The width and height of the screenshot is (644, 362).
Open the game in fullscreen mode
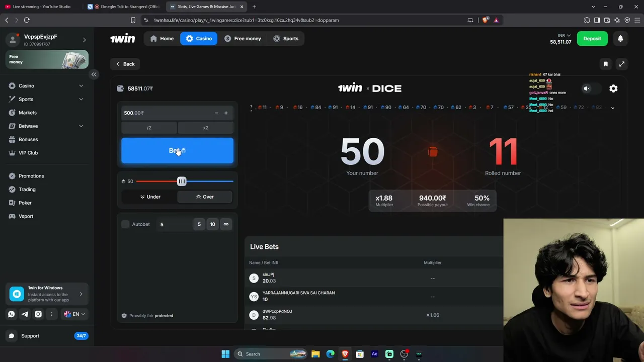point(622,64)
